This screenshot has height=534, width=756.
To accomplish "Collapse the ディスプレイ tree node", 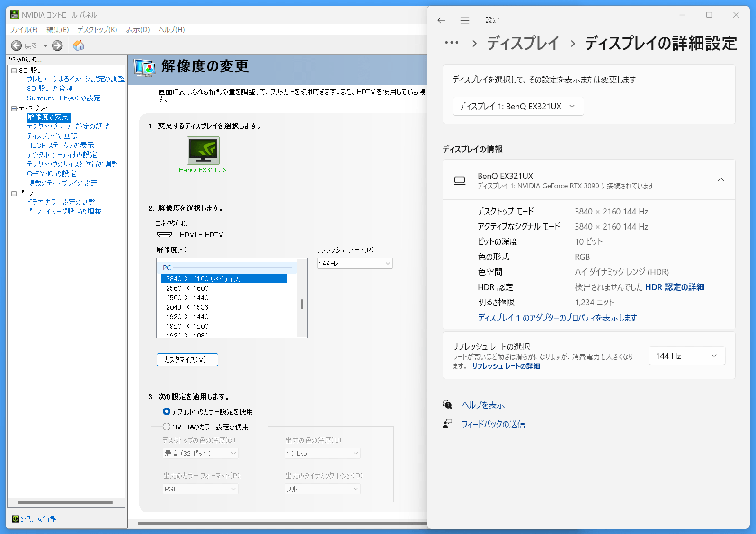I will tap(14, 108).
